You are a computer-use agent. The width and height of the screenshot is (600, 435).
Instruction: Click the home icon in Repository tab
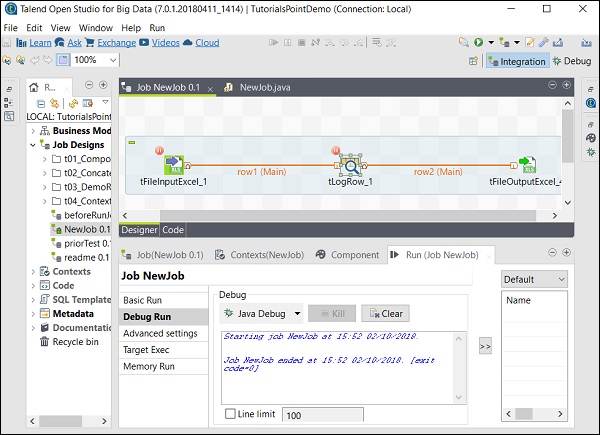coord(34,87)
